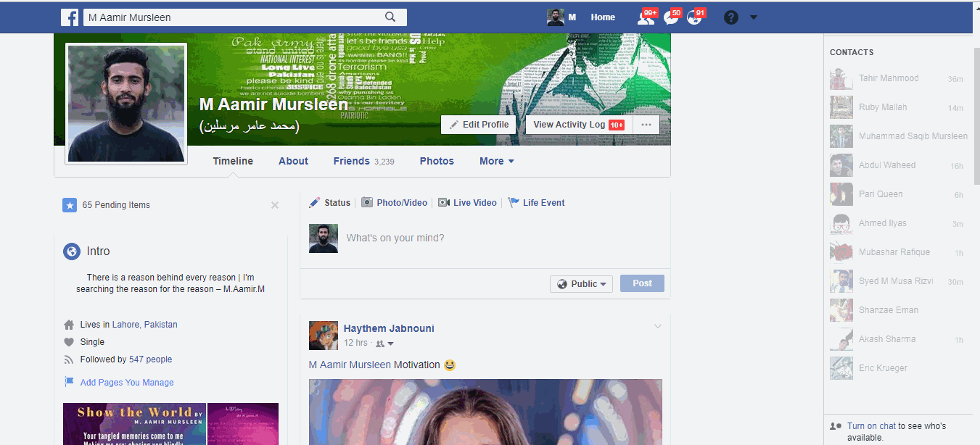The image size is (980, 445).
Task: Click the Facebook logo icon
Action: tap(70, 17)
